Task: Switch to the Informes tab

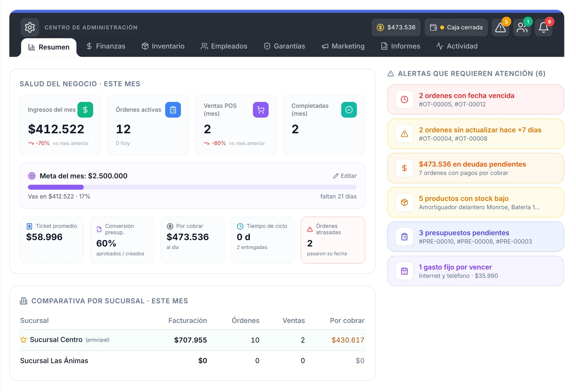Action: [401, 46]
